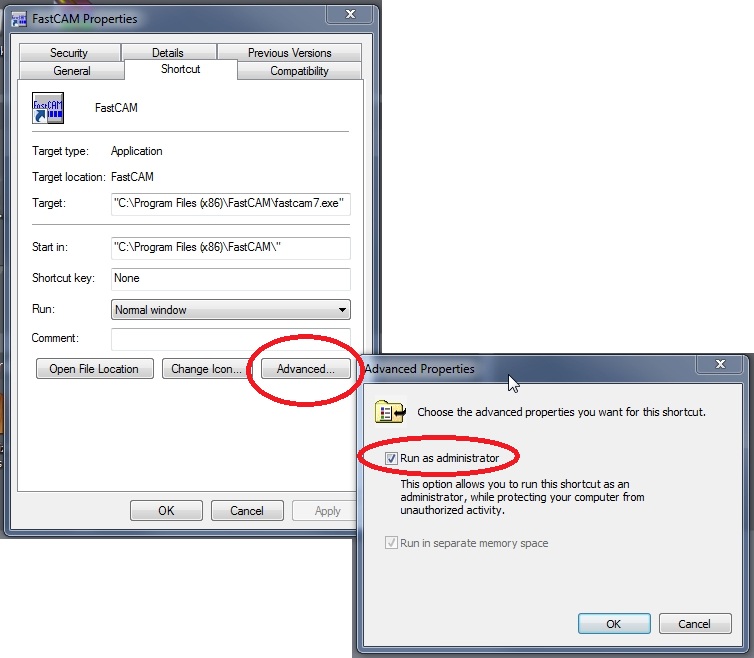Close the Advanced Properties dialog

tap(720, 364)
